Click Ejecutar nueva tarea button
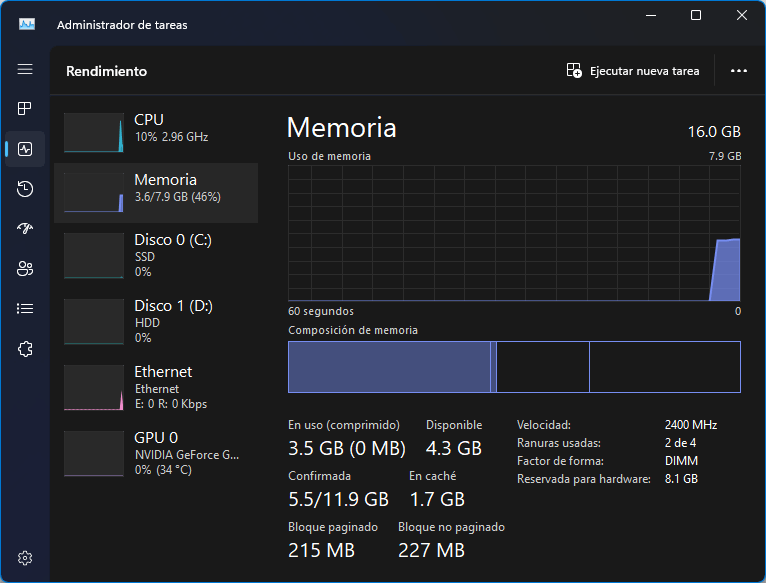 click(633, 71)
